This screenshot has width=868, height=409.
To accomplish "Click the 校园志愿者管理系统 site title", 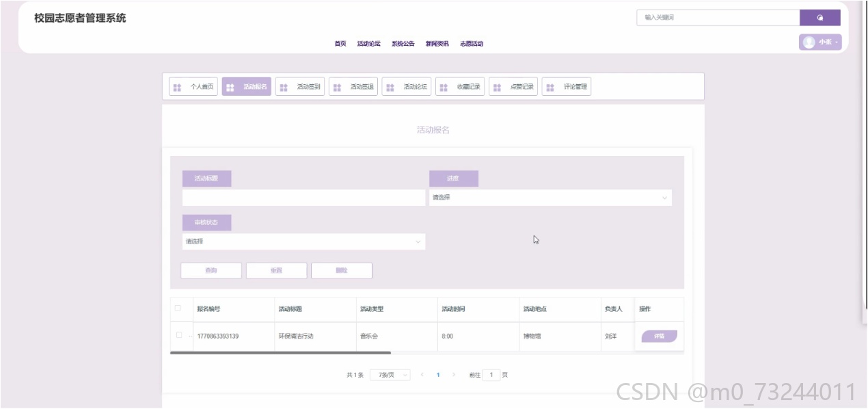I will tap(80, 18).
